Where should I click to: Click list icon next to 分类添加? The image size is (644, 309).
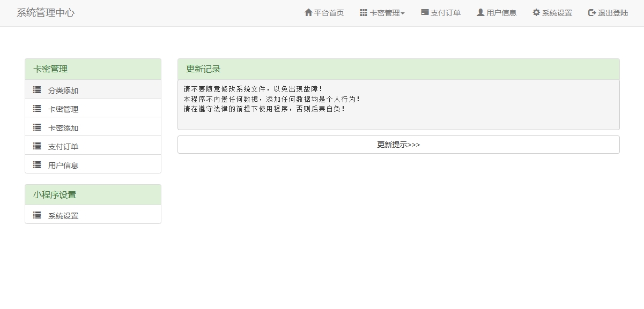coord(37,89)
